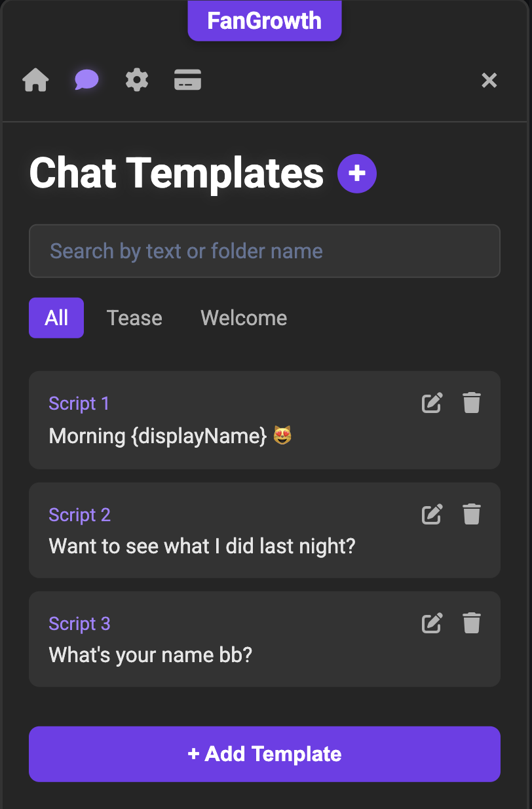Open the Home icon in the navigation bar
This screenshot has width=532, height=809.
point(35,81)
